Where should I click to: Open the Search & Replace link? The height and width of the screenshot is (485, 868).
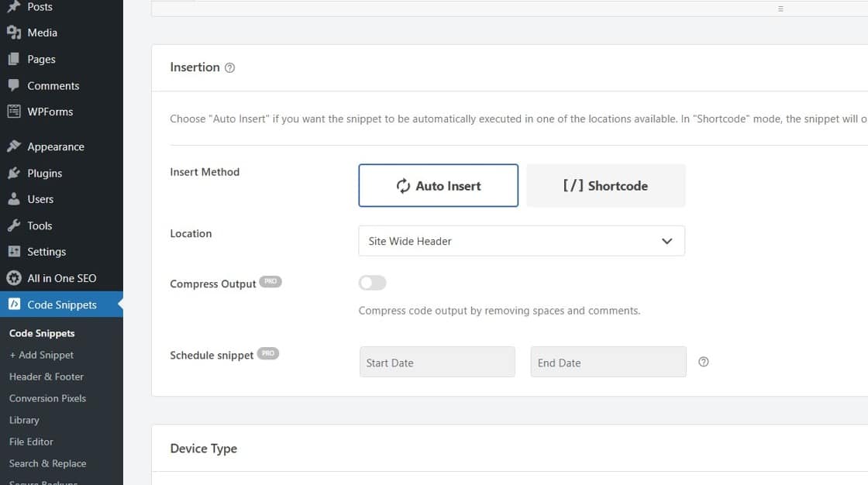(x=47, y=463)
